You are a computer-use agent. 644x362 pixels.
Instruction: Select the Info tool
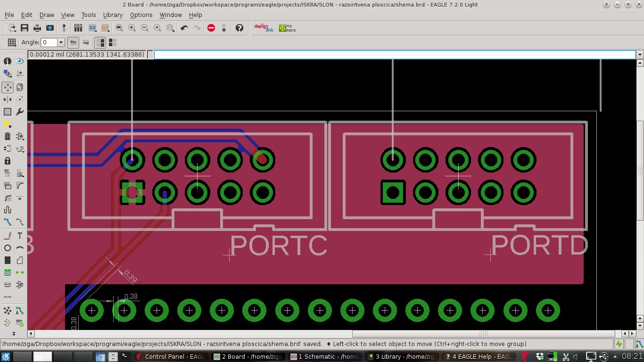point(8,61)
